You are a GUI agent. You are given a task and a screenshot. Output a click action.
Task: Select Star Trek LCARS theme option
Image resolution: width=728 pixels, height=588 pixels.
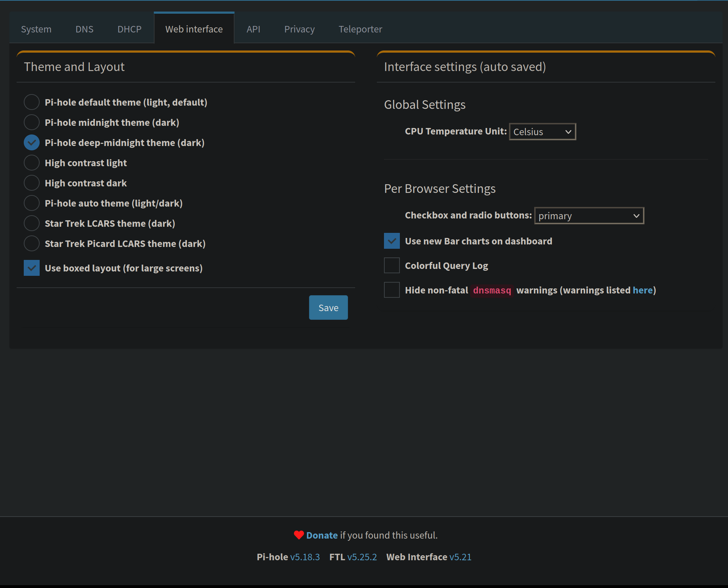pyautogui.click(x=32, y=224)
